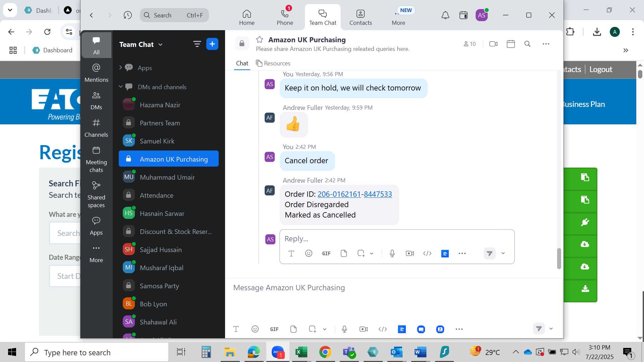Open GIF picker in reply box
The image size is (644, 362).
point(326,253)
